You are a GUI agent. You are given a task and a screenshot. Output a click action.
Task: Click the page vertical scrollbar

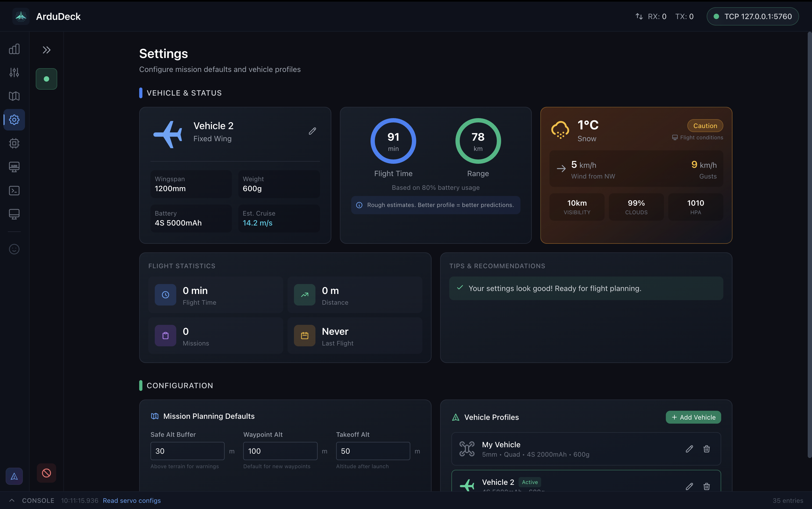(809, 245)
